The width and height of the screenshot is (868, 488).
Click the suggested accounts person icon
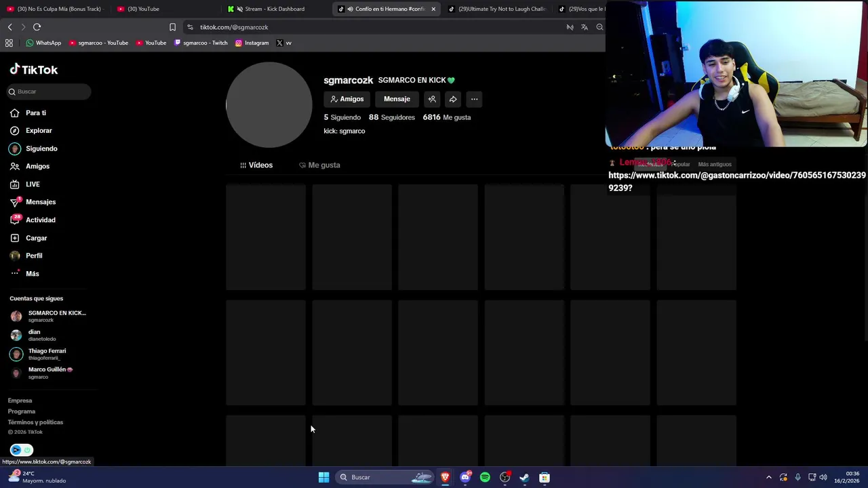tap(432, 99)
